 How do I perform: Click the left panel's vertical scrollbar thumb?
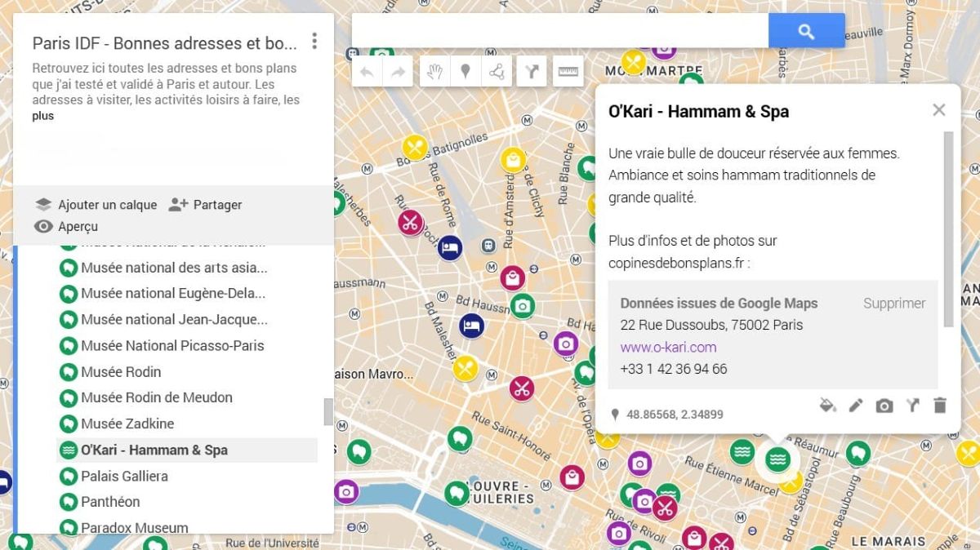[328, 411]
